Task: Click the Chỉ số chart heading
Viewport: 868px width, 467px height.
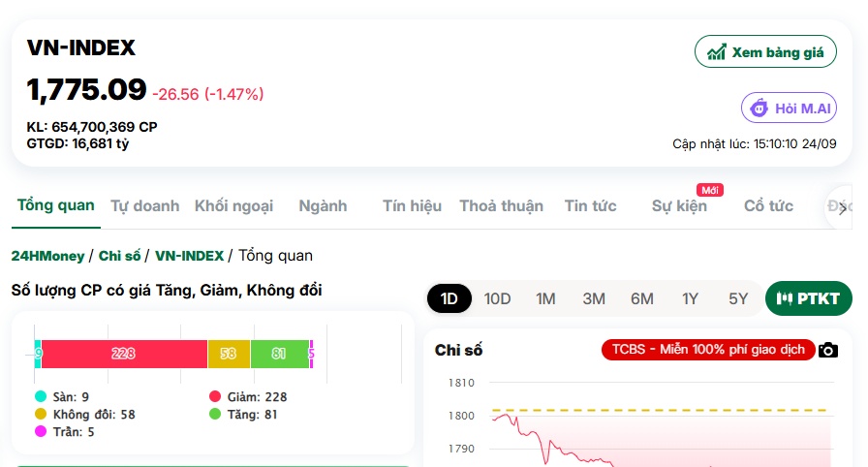Action: [x=458, y=351]
